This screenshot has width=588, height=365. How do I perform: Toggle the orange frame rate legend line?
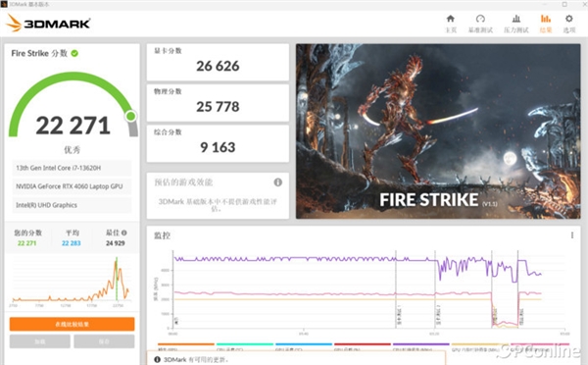(x=186, y=344)
